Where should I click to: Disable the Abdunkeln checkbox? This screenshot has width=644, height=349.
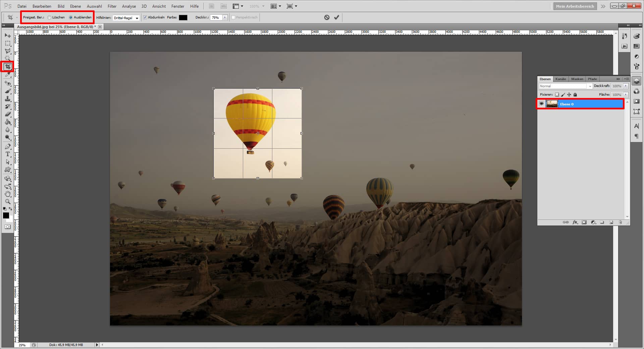[145, 17]
